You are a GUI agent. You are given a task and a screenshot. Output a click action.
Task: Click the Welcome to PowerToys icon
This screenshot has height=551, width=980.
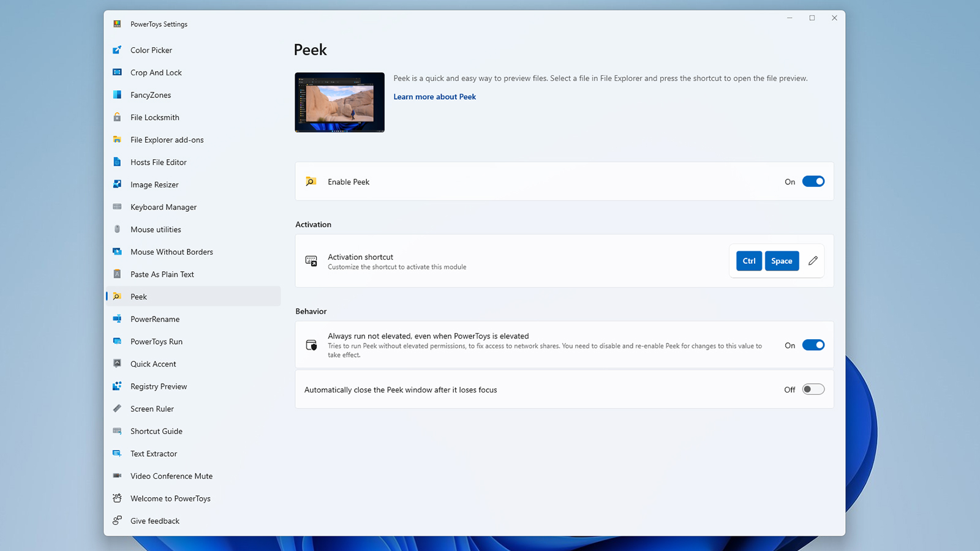tap(117, 498)
